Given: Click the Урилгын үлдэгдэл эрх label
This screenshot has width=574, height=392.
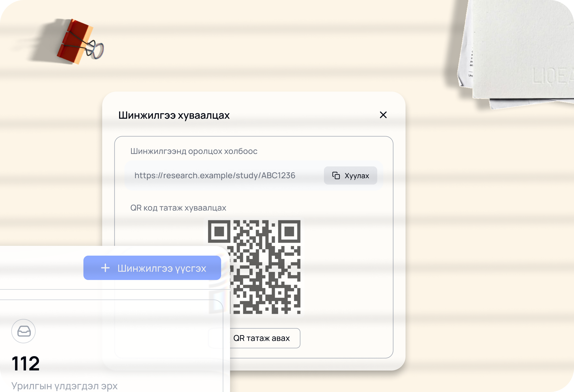Looking at the screenshot, I should click(x=64, y=386).
